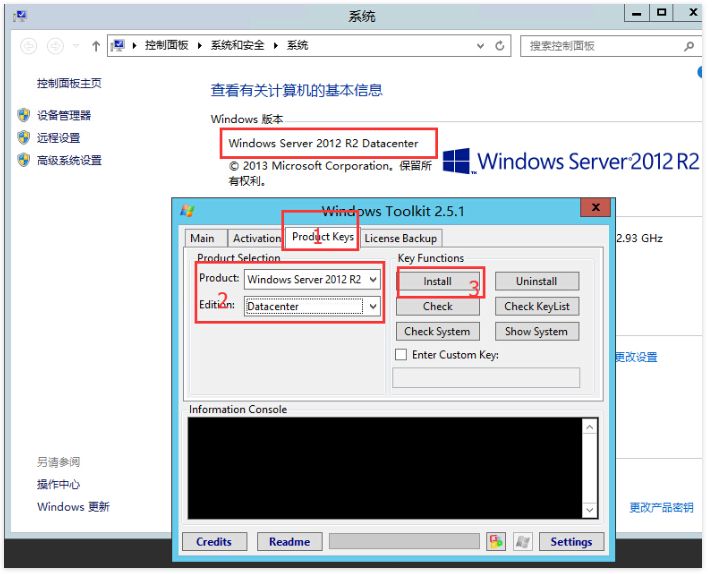Click the refresh icon in address bar

501,46
